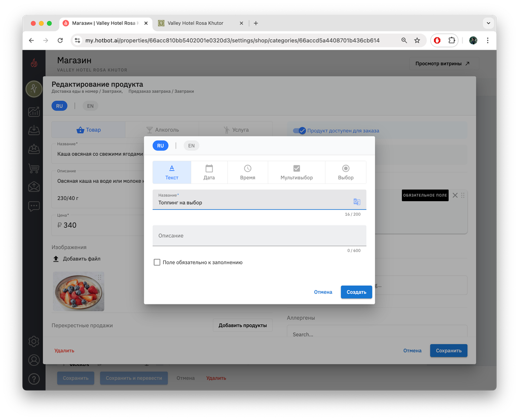Click the red Удалить link in product editor
519x420 pixels.
[x=64, y=351]
